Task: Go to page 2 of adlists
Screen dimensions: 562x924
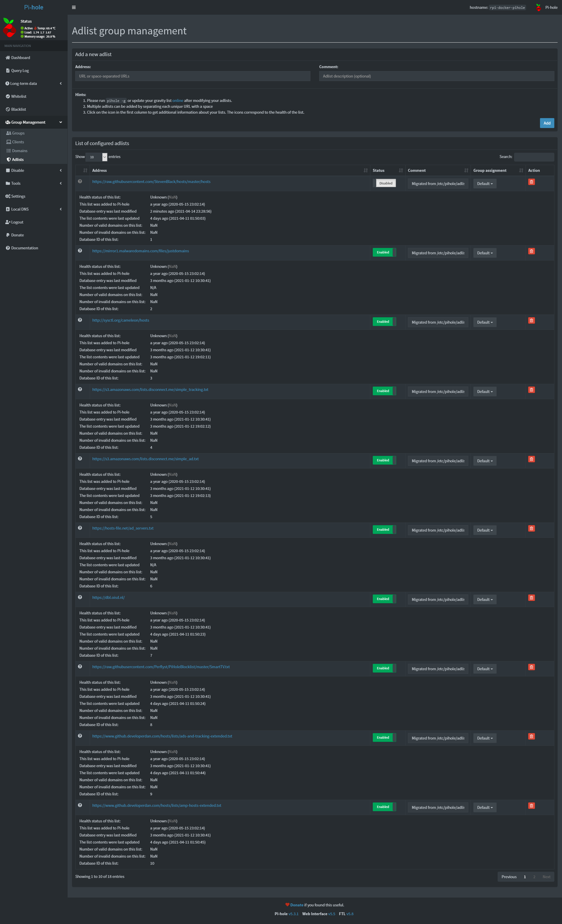Action: (x=534, y=877)
